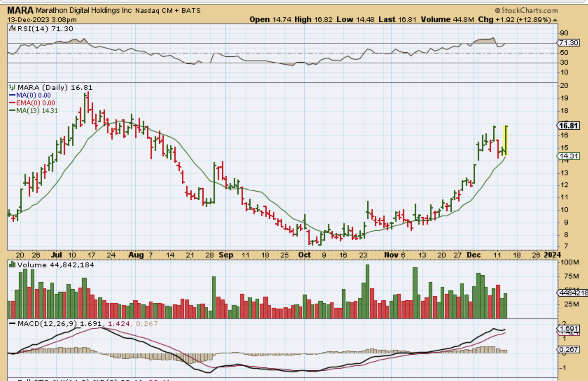Click the RSI indicator line icon
Image resolution: width=588 pixels, height=381 pixels.
(12, 29)
